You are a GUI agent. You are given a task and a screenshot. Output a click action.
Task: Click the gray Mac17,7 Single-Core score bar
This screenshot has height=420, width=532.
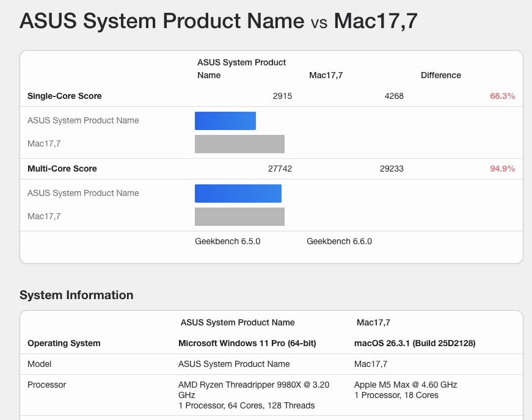tap(239, 143)
